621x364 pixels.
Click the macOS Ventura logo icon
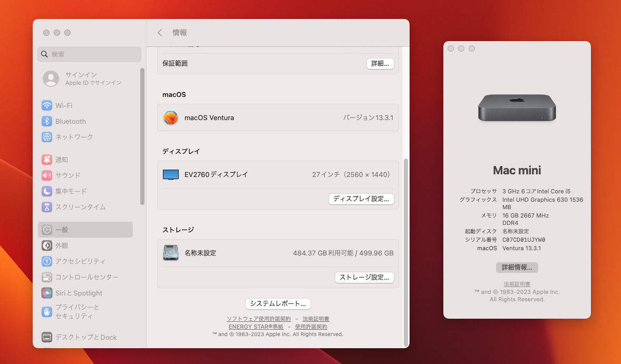171,117
